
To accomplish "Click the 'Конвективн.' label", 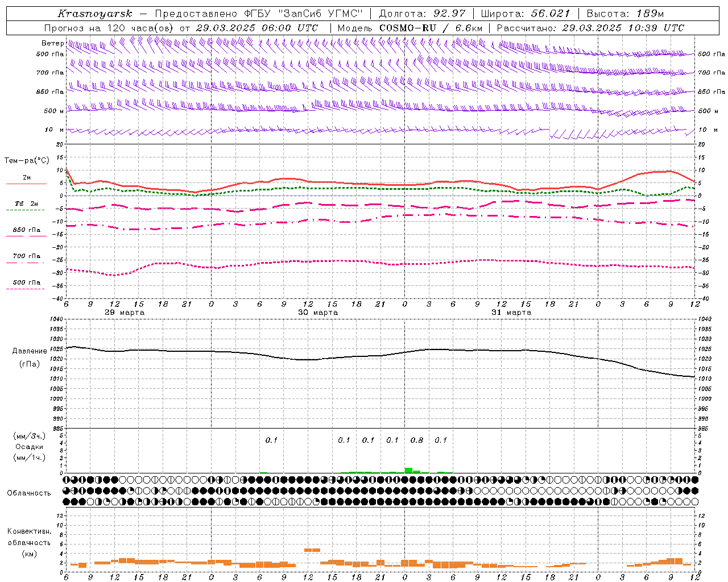I will [x=29, y=531].
